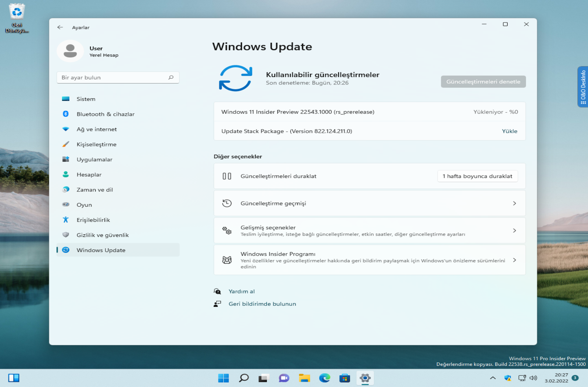Click the Settings gear on taskbar
The image size is (588, 387).
[365, 378]
